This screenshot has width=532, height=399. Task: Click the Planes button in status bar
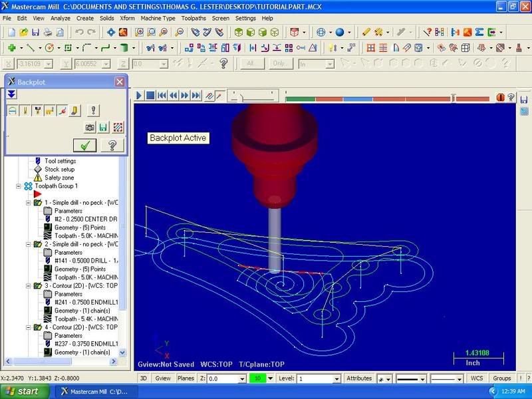(186, 378)
